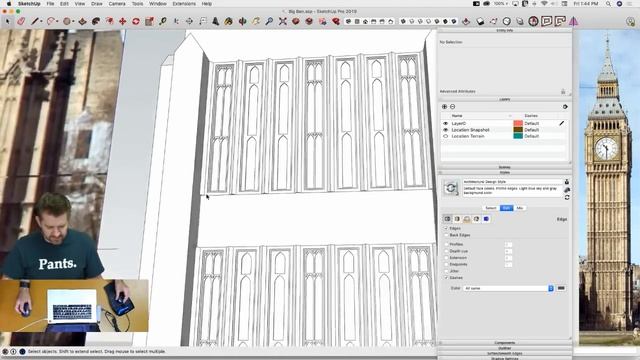The width and height of the screenshot is (640, 360).
Task: Activate the Arc drawing tool
Action: [51, 21]
